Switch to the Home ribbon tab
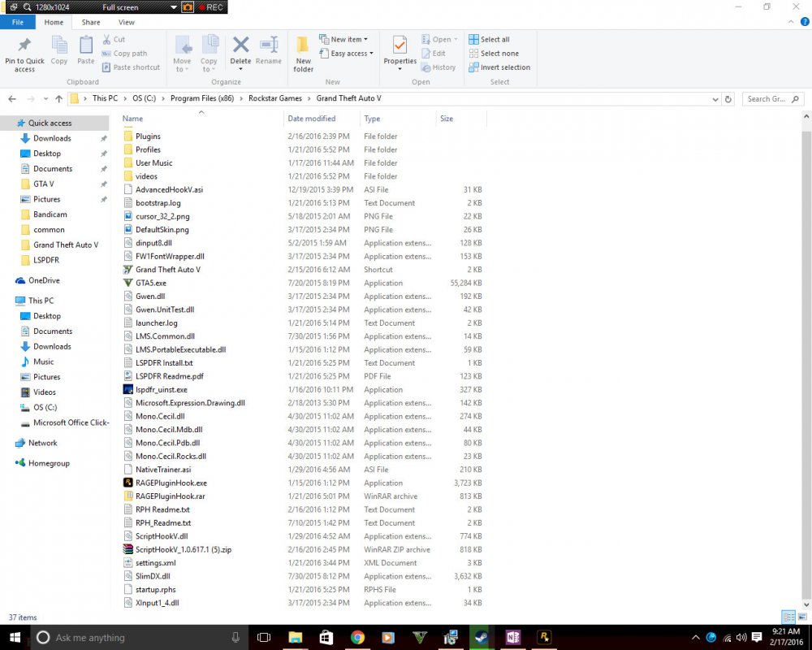812x650 pixels. pos(54,22)
